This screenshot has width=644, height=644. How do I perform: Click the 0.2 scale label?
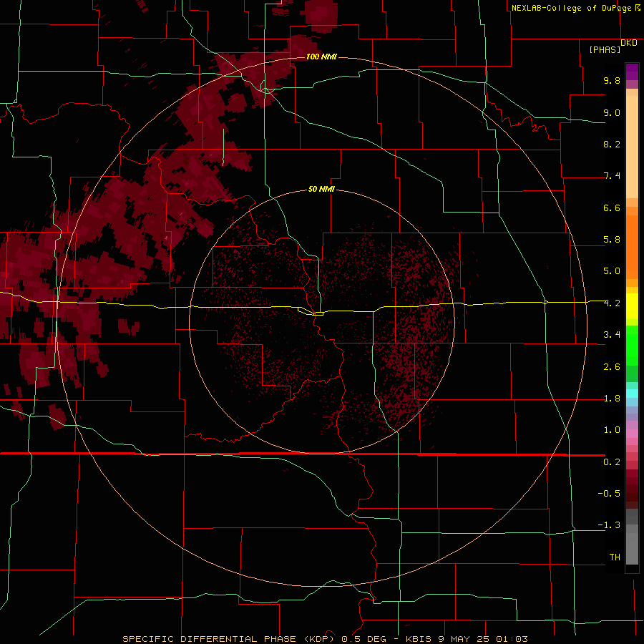click(612, 462)
